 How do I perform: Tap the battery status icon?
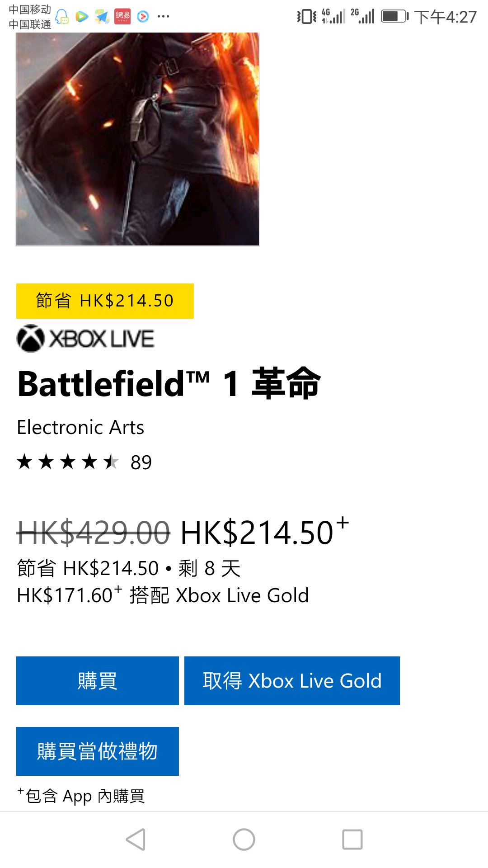394,17
